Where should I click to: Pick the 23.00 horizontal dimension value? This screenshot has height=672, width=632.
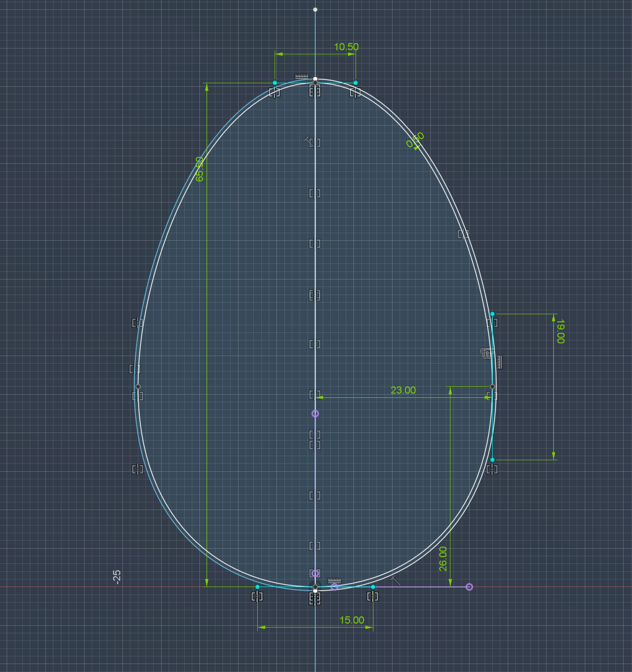[x=403, y=390]
